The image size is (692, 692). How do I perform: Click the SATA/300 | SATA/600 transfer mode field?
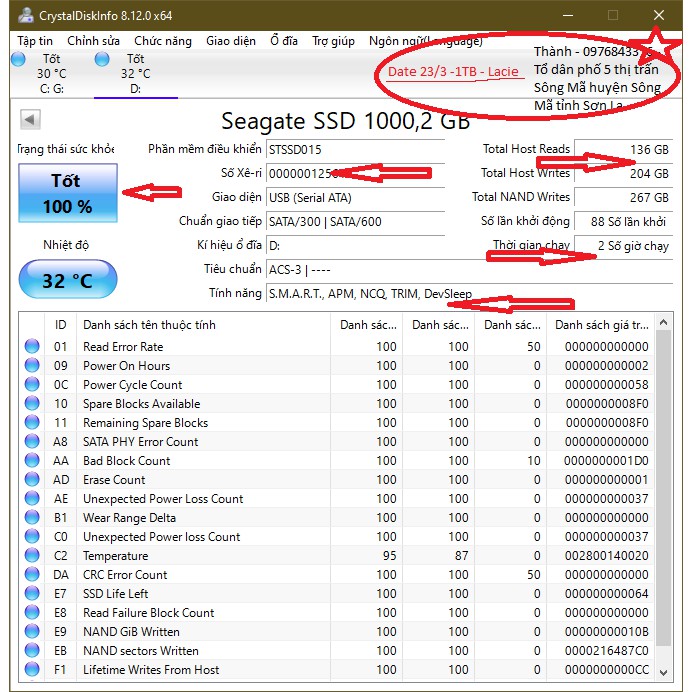coord(355,222)
